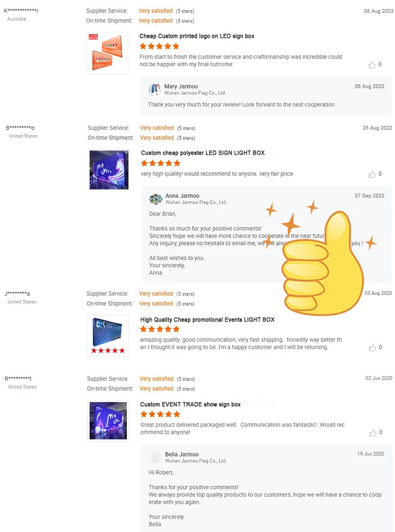View the first purple LED light box thumbnail

click(x=108, y=169)
